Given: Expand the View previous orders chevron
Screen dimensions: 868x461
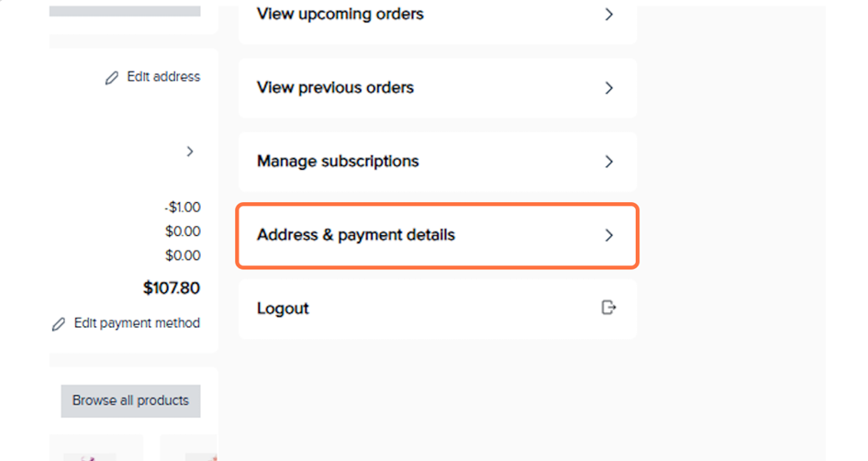Looking at the screenshot, I should pos(608,88).
